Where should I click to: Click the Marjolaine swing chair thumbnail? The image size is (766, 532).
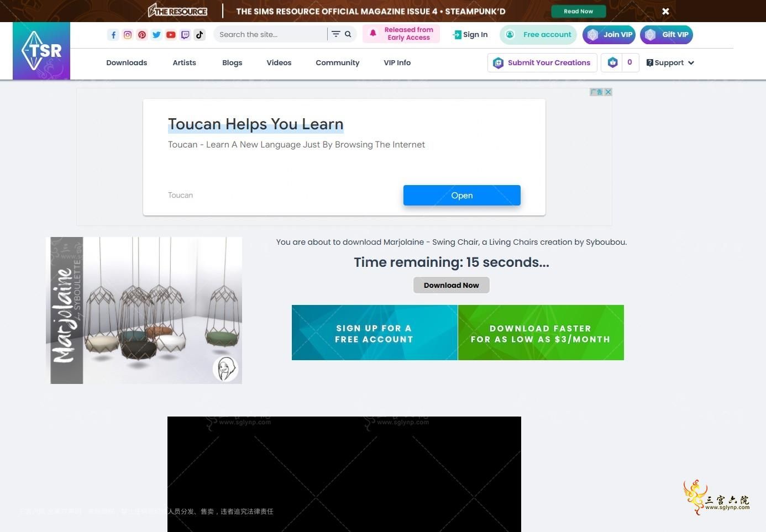(144, 310)
